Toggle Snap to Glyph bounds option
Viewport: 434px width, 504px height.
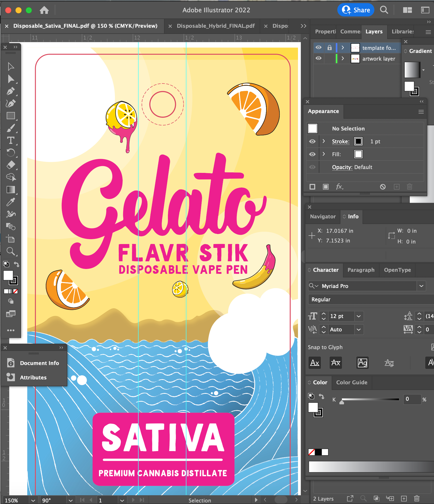[363, 363]
